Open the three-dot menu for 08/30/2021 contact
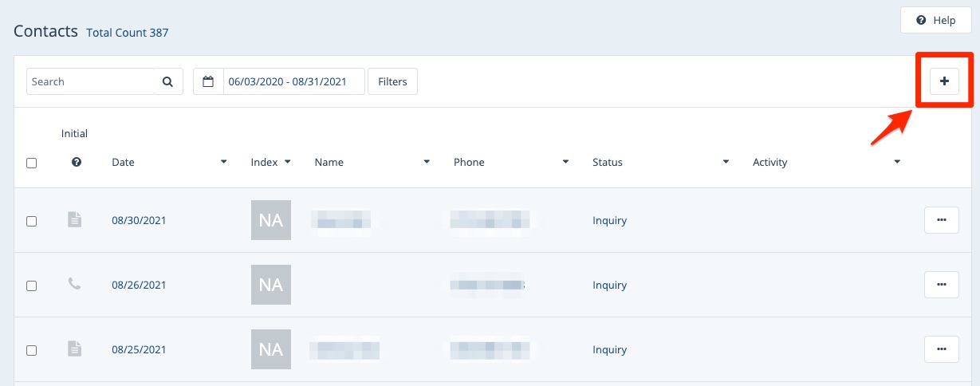 pyautogui.click(x=941, y=219)
